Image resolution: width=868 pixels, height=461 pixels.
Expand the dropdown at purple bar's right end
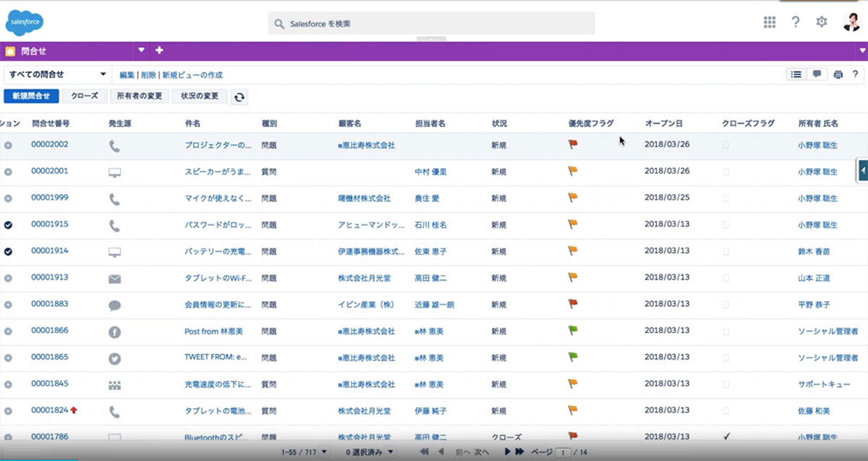click(x=862, y=51)
